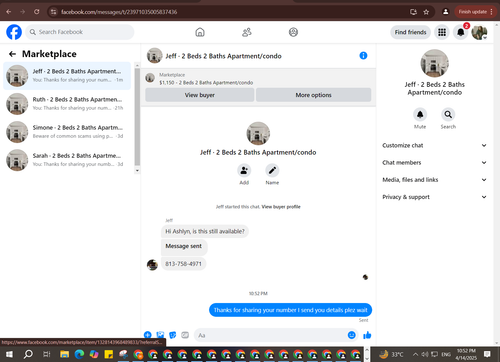Click the scroll down arrow of conversation list
Viewport: 500px width, 362px height.
[x=137, y=170]
